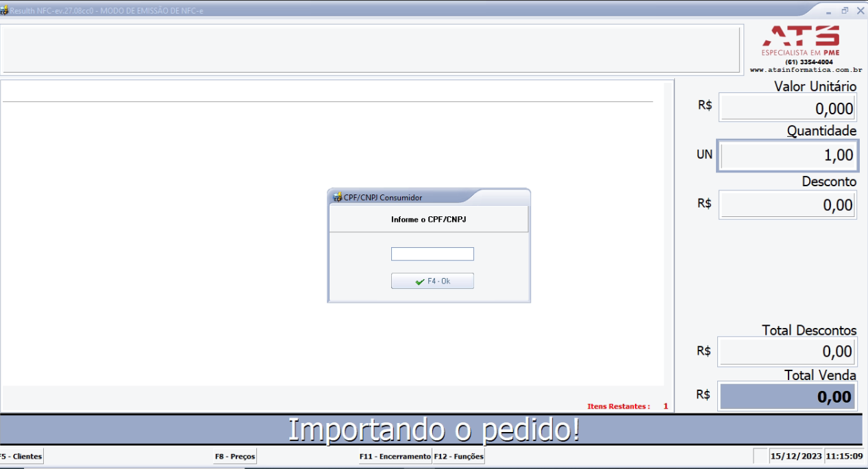Click the application icon in main title bar
The image size is (868, 469).
[5, 11]
